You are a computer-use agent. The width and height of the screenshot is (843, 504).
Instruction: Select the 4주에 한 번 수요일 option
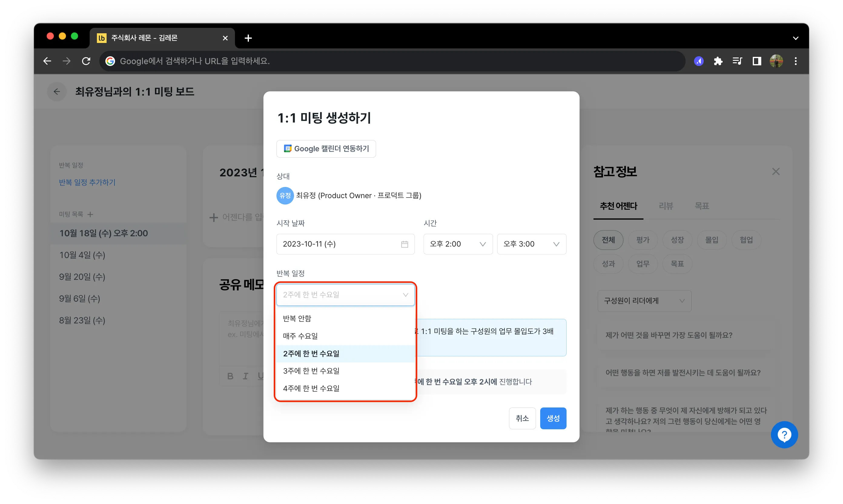point(345,388)
